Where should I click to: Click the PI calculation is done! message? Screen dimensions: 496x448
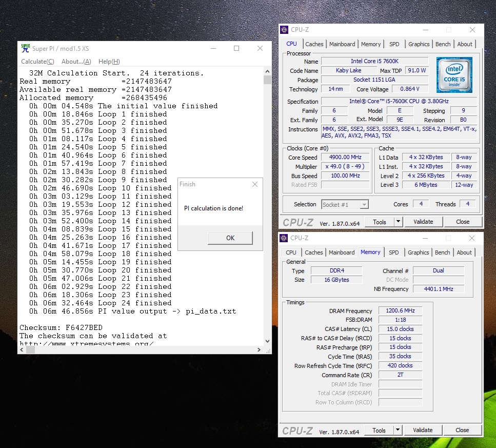pyautogui.click(x=213, y=208)
